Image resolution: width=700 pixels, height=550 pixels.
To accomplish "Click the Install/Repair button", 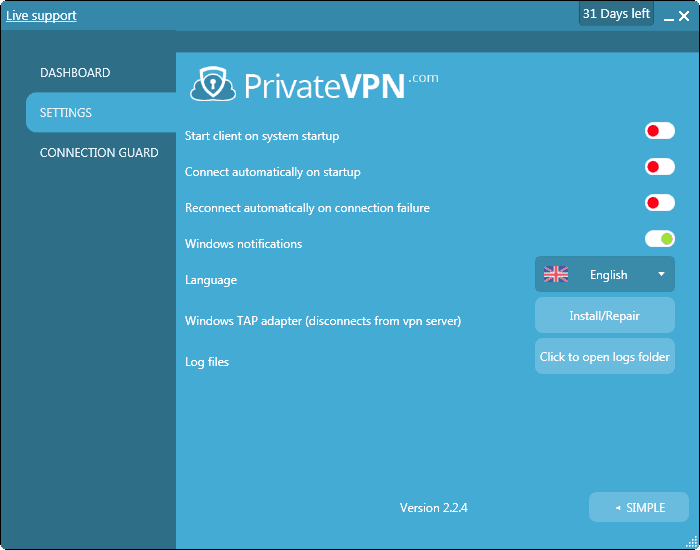I will [x=604, y=316].
